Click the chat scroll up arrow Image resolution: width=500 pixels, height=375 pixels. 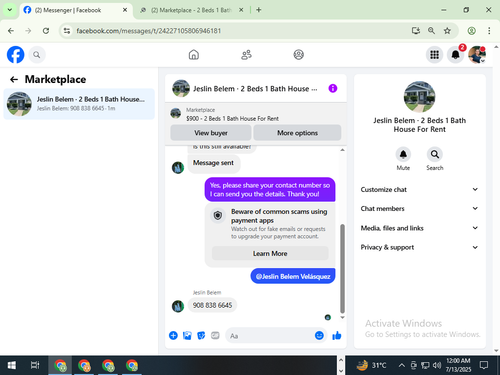coord(342,150)
